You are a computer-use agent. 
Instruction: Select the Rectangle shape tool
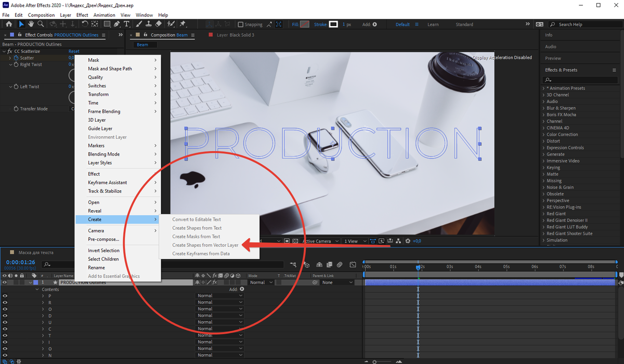click(107, 24)
